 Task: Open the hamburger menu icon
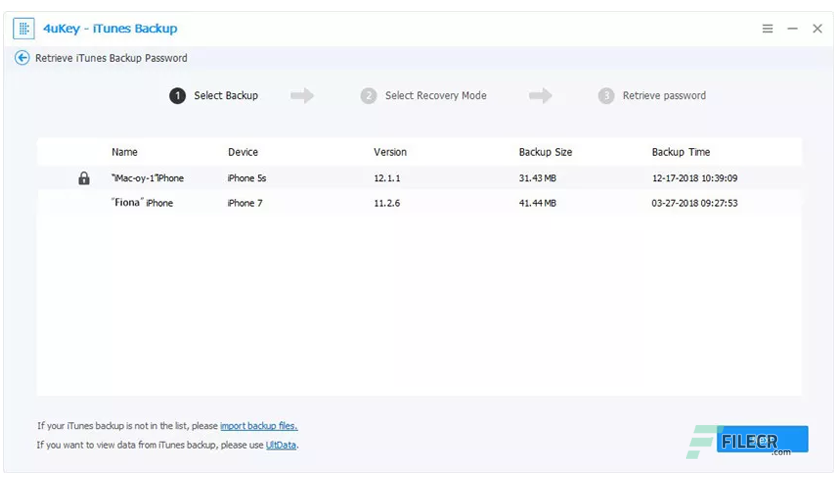pos(767,29)
